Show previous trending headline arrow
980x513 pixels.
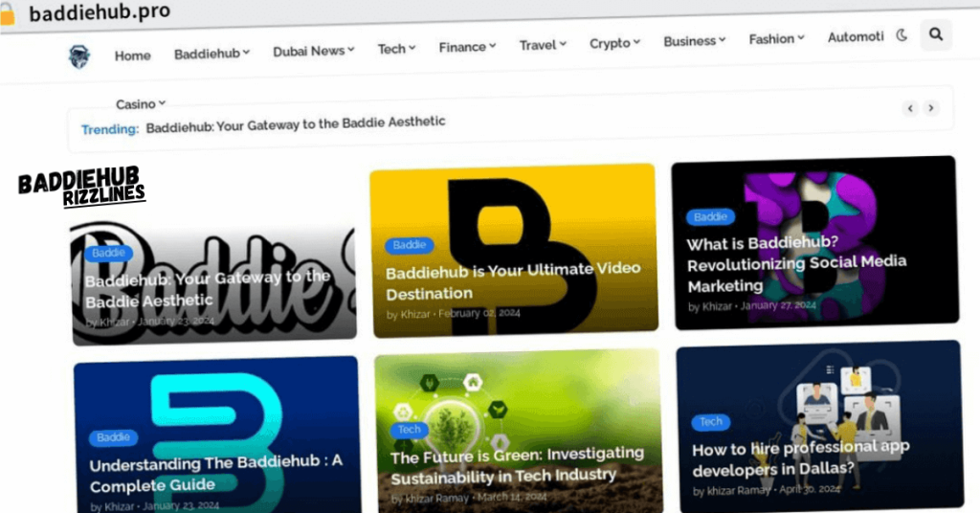(x=910, y=108)
